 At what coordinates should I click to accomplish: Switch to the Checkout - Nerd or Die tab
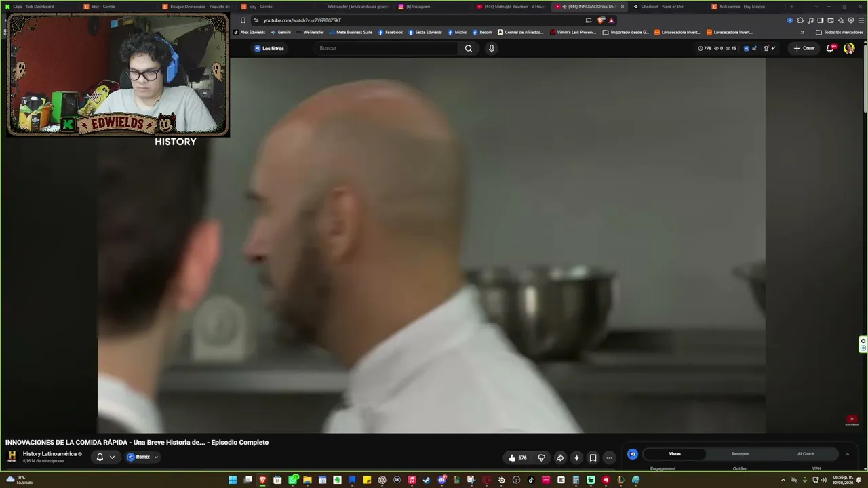pos(668,7)
